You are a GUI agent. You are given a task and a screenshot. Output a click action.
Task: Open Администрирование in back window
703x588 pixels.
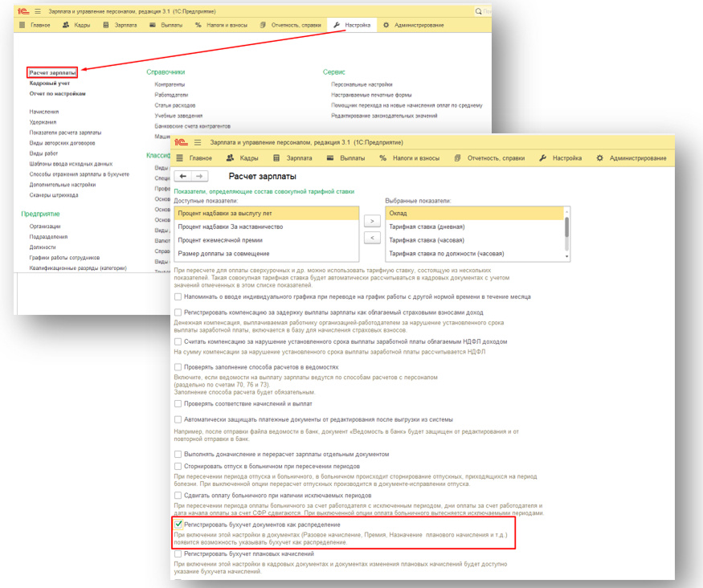tap(413, 25)
